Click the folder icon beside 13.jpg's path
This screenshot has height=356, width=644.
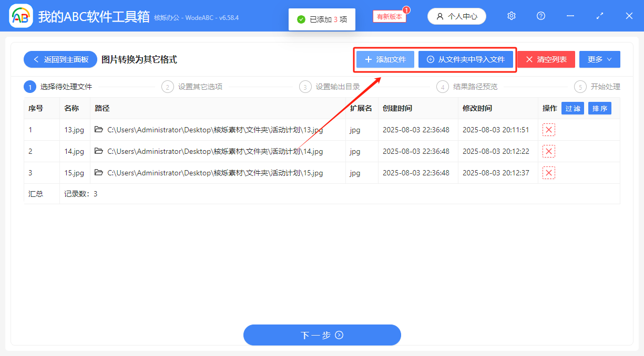99,129
